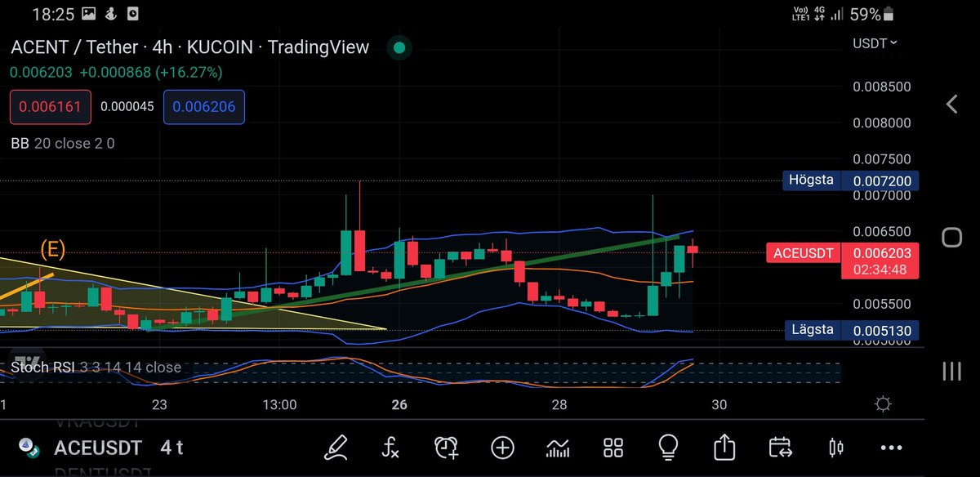Share the chart with the share icon

tap(724, 446)
